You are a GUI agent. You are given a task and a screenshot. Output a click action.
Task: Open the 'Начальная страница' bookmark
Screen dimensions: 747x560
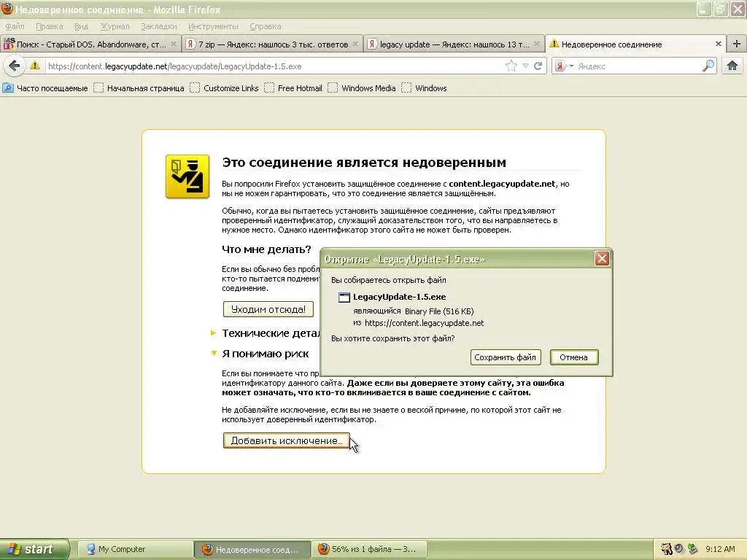(x=139, y=88)
